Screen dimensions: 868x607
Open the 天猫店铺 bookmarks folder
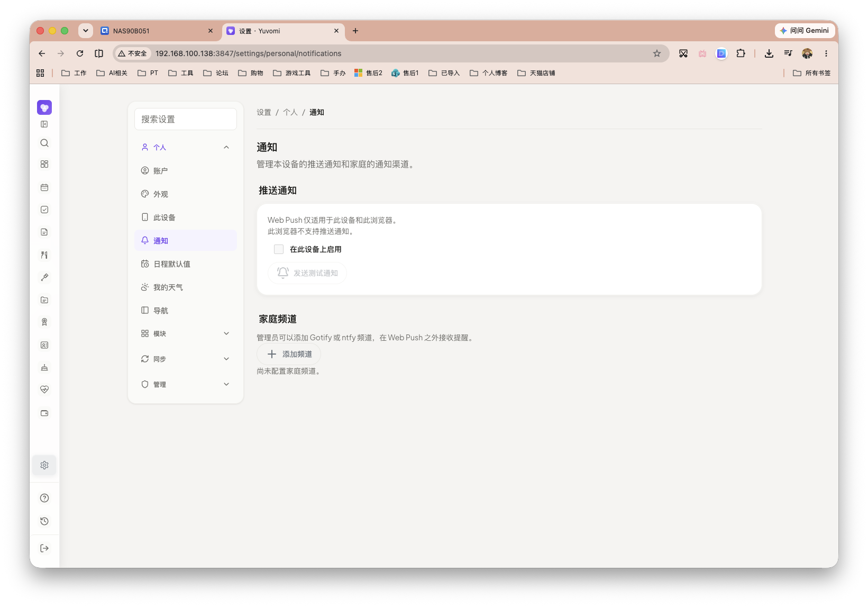tap(536, 73)
